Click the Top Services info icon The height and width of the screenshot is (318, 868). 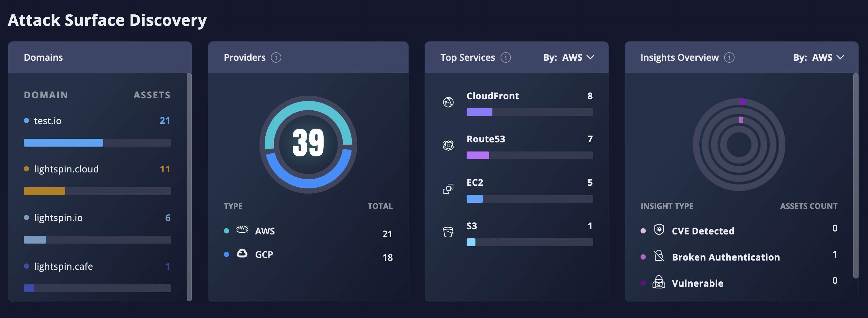505,58
